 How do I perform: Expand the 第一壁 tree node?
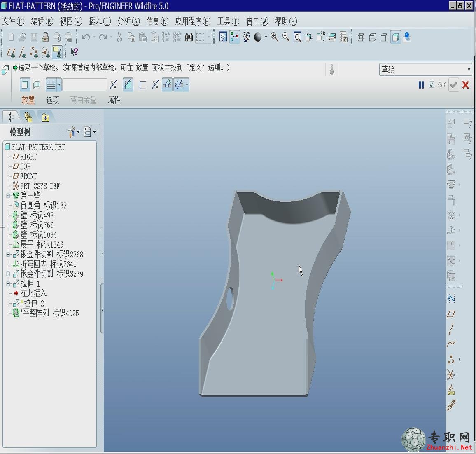(8, 196)
